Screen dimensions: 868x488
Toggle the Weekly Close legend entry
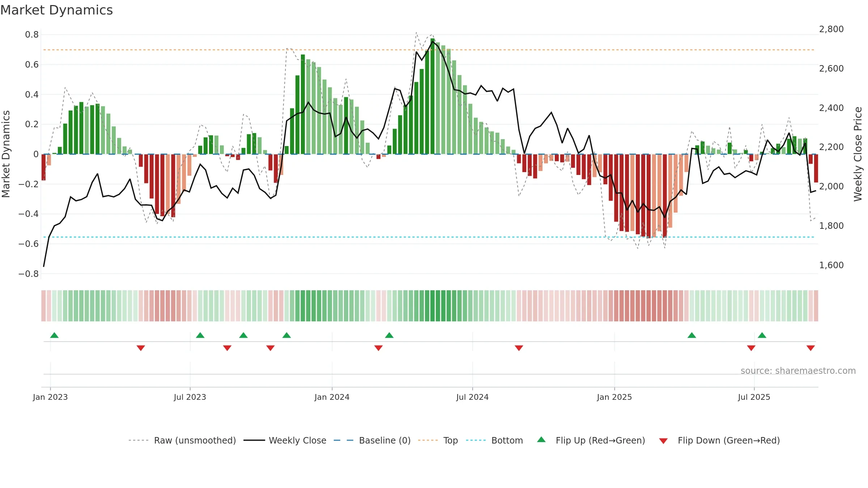coord(285,440)
